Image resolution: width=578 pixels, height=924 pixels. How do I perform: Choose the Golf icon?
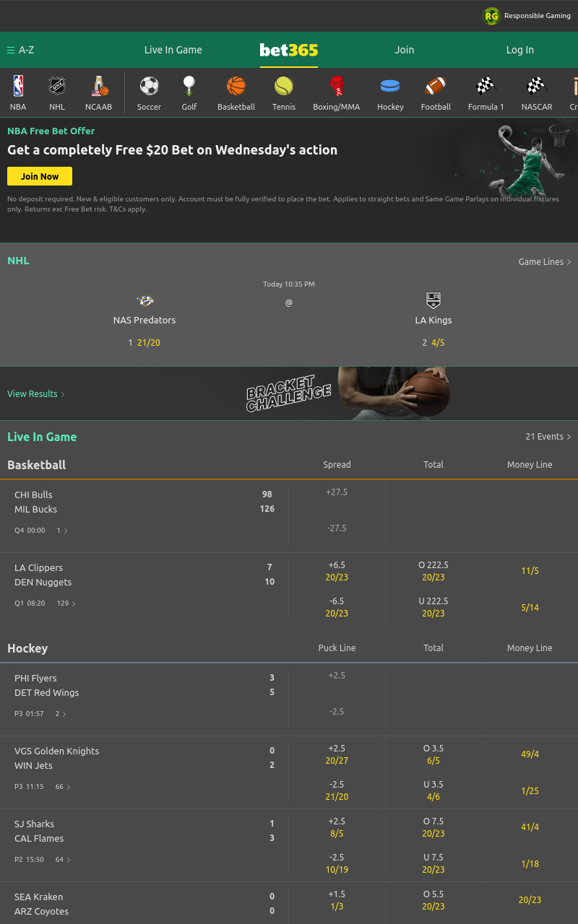(189, 86)
